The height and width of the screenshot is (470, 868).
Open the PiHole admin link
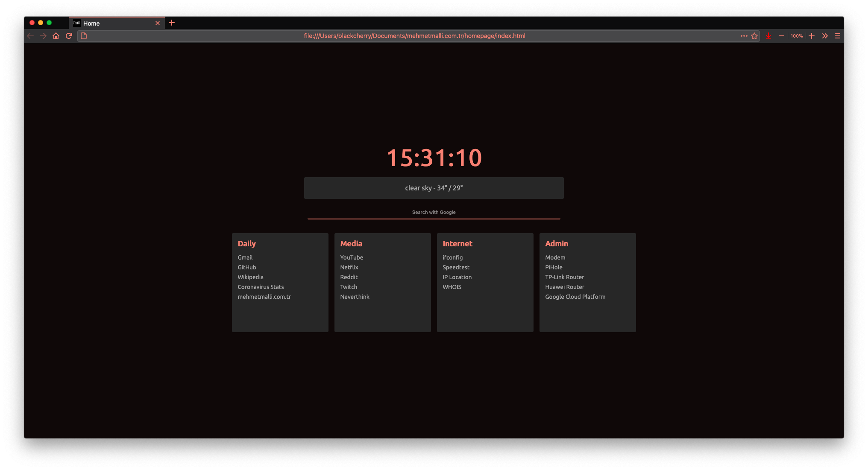point(554,267)
